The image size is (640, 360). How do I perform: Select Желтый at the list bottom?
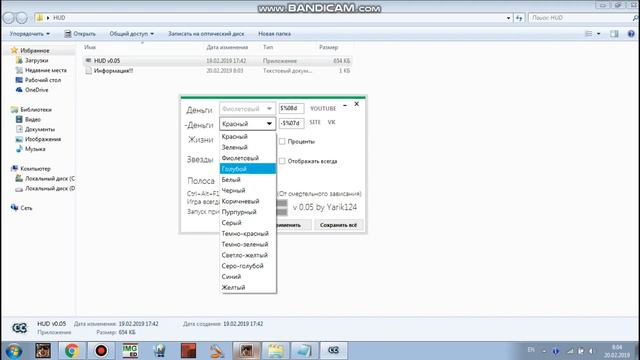(x=248, y=287)
